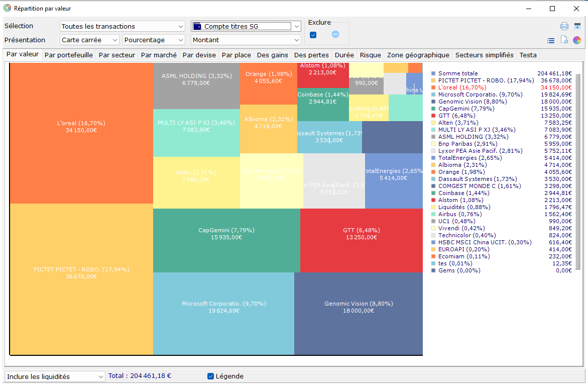This screenshot has width=588, height=385.
Task: Click the legend vertical scrollbar
Action: tap(578, 171)
